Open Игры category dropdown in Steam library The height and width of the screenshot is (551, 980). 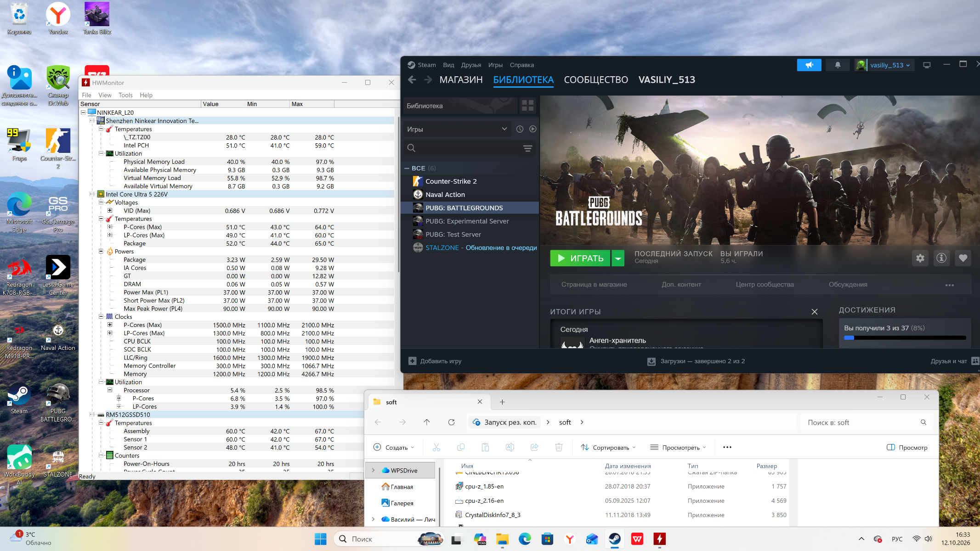click(x=457, y=129)
